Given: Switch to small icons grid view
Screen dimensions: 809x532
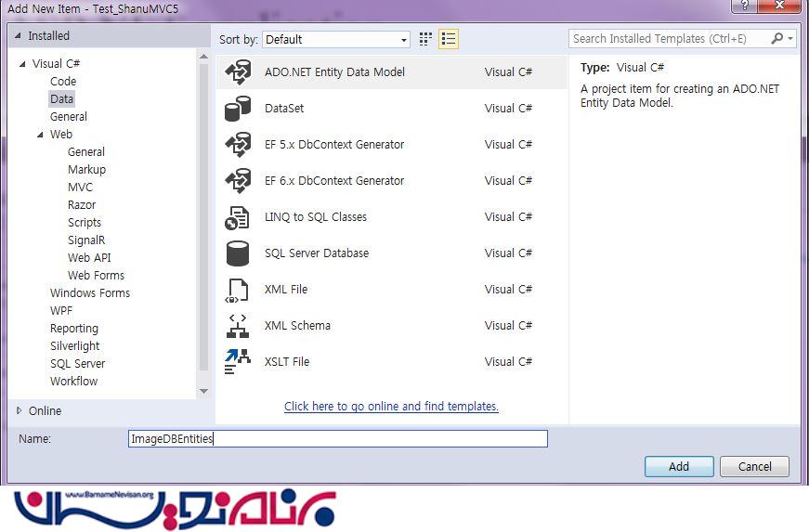Looking at the screenshot, I should point(426,39).
